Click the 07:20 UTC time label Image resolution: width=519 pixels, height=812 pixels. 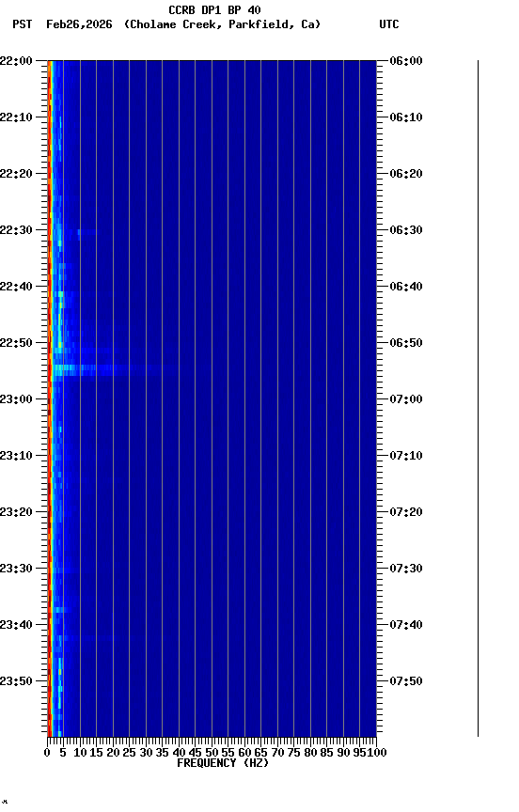tap(406, 513)
